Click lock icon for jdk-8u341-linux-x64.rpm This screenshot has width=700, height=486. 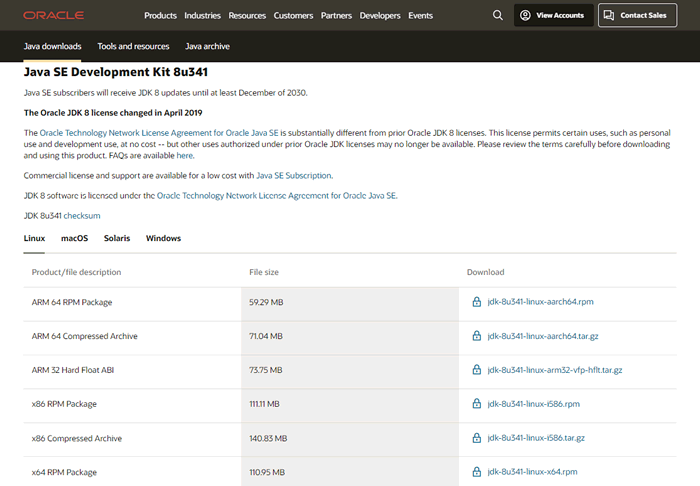476,472
